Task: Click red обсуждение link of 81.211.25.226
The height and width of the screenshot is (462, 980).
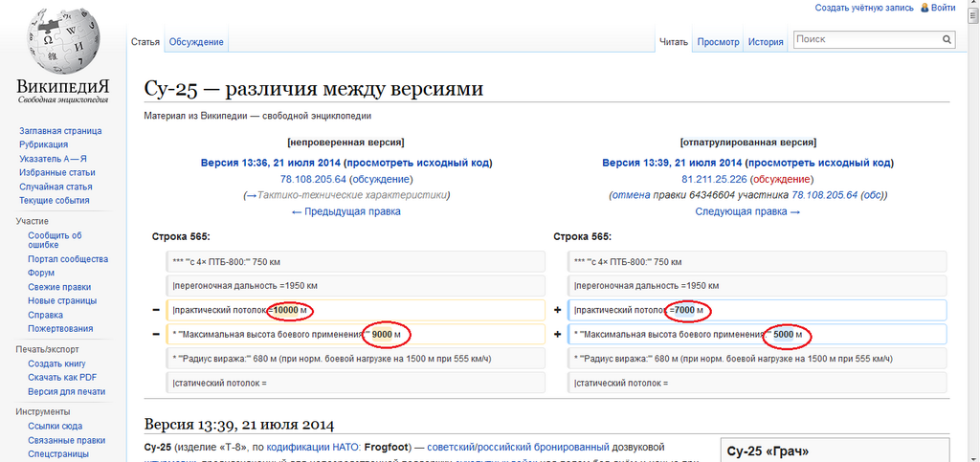Action: pos(783,179)
